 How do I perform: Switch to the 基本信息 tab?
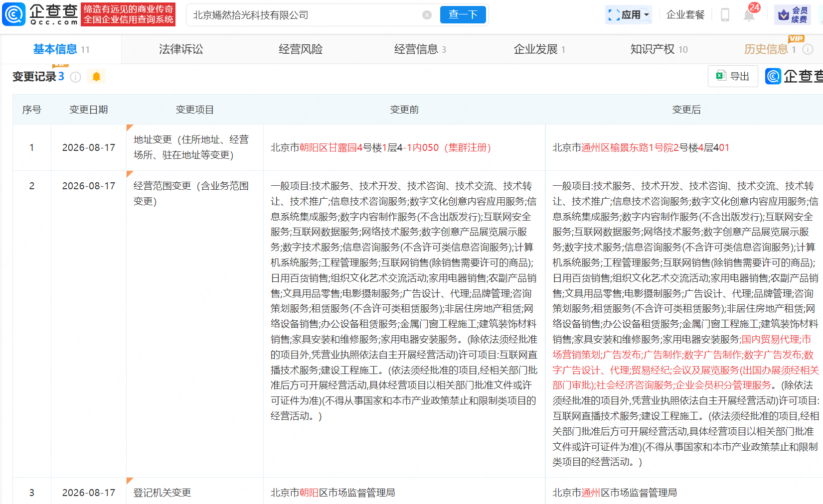coord(61,49)
